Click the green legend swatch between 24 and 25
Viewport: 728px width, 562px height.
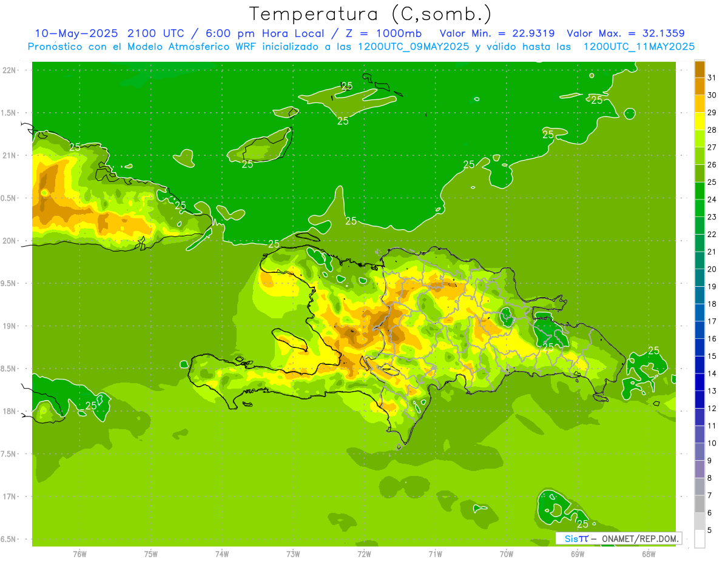[x=699, y=190]
